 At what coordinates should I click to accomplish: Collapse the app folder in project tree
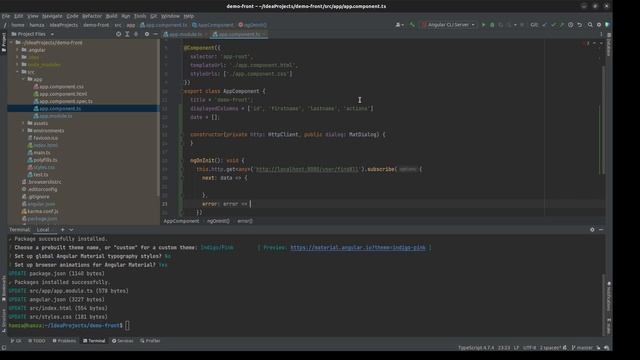tap(24, 79)
